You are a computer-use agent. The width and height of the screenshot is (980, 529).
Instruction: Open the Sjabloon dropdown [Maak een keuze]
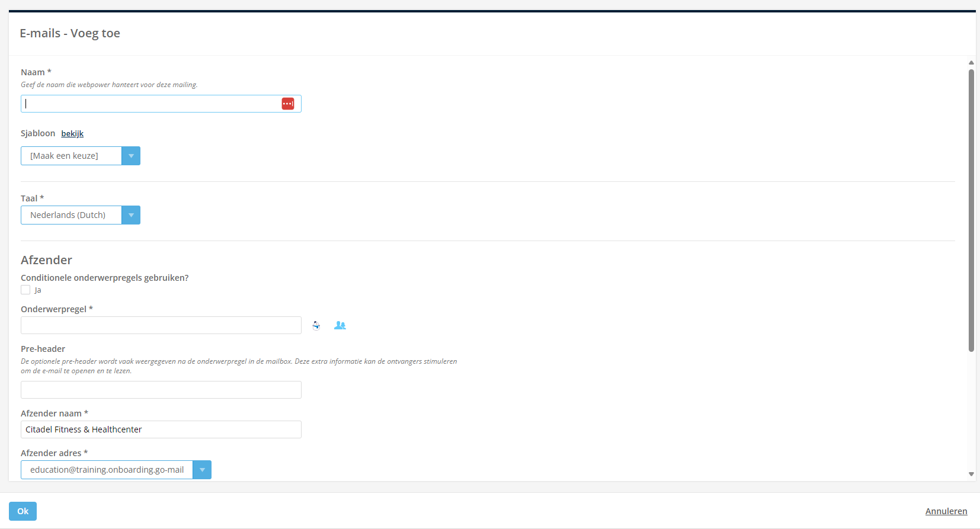pyautogui.click(x=81, y=156)
